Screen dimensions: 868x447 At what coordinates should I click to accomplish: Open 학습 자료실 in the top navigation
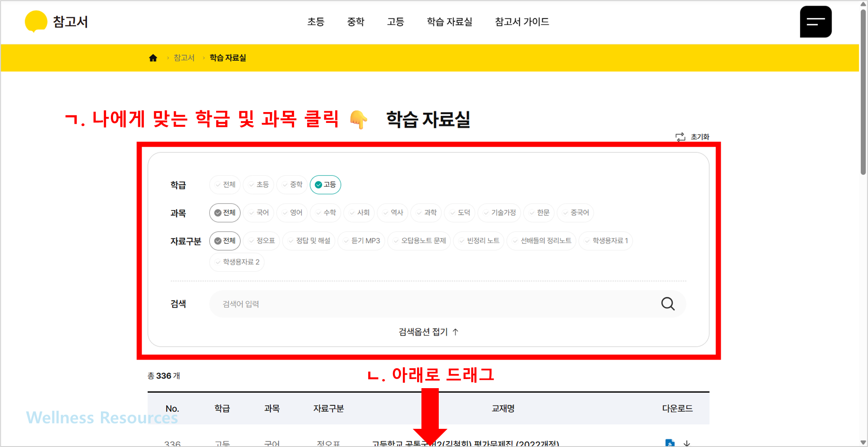coord(450,22)
